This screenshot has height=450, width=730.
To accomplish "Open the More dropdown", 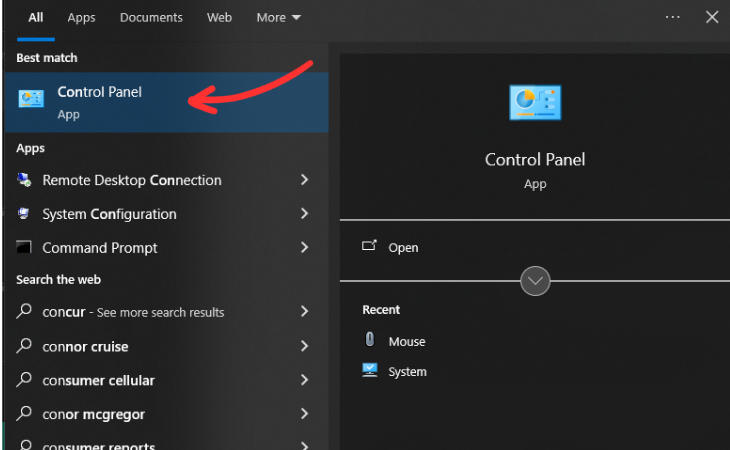I will (278, 18).
